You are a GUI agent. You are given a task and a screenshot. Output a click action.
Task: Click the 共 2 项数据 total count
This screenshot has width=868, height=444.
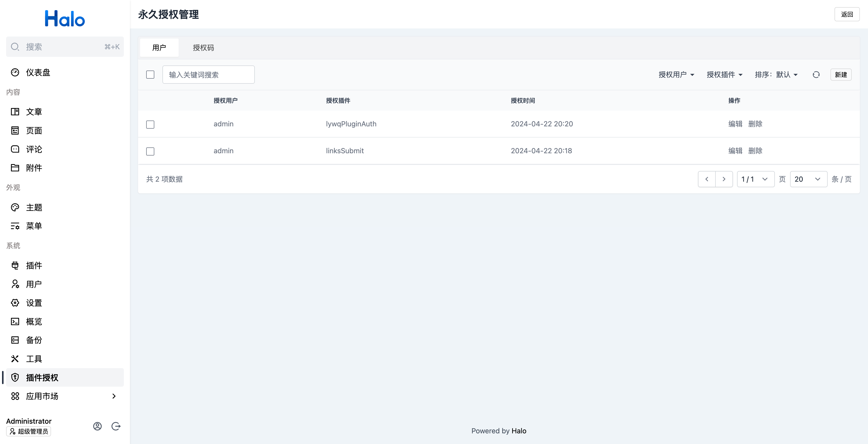164,179
